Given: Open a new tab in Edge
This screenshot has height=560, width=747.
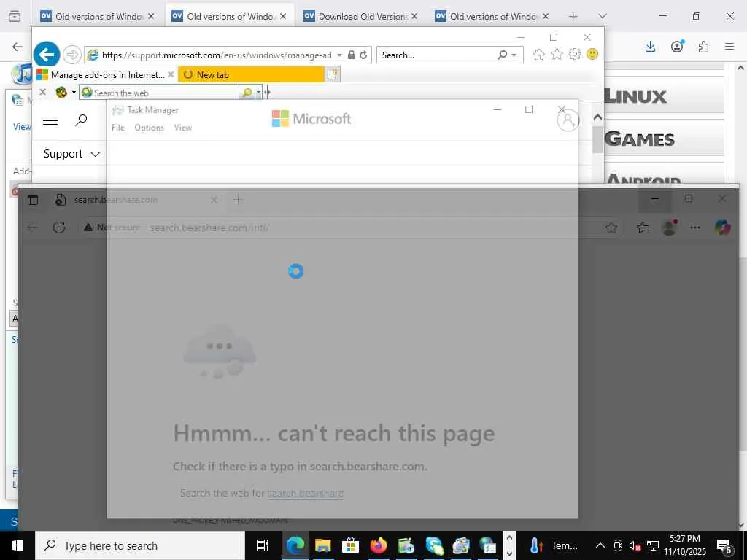Looking at the screenshot, I should click(x=239, y=200).
